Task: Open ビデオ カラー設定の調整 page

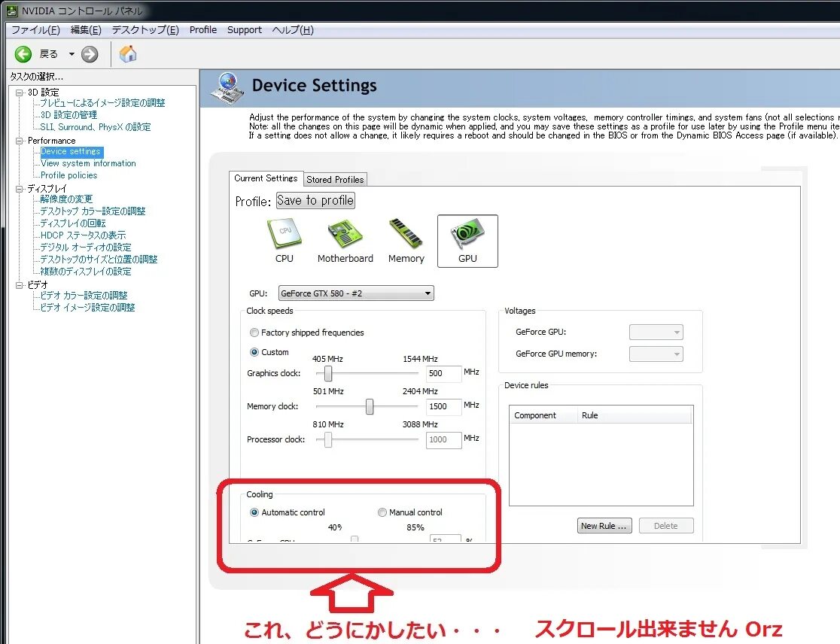Action: coord(84,296)
